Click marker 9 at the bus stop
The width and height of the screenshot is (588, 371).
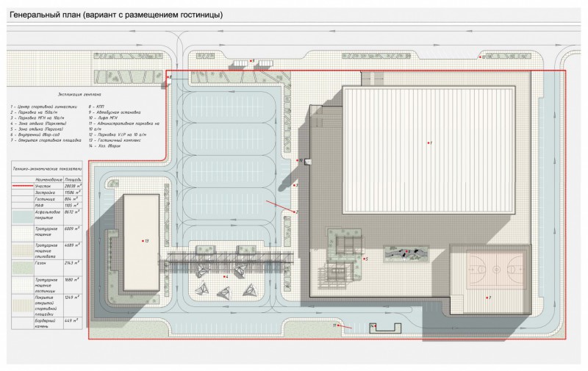[251, 61]
